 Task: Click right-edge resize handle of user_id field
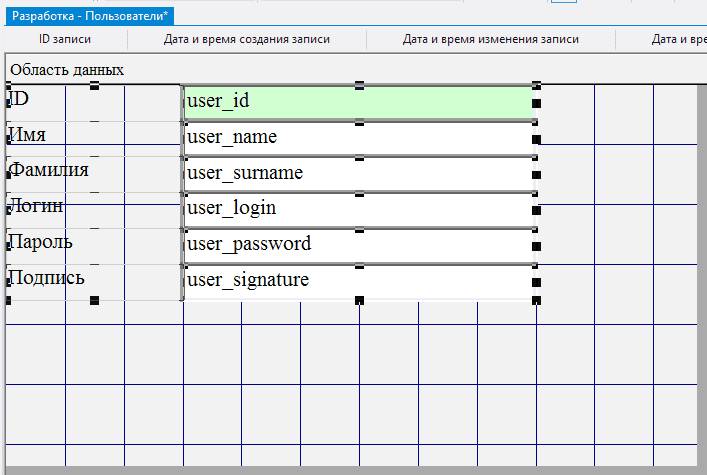(537, 103)
